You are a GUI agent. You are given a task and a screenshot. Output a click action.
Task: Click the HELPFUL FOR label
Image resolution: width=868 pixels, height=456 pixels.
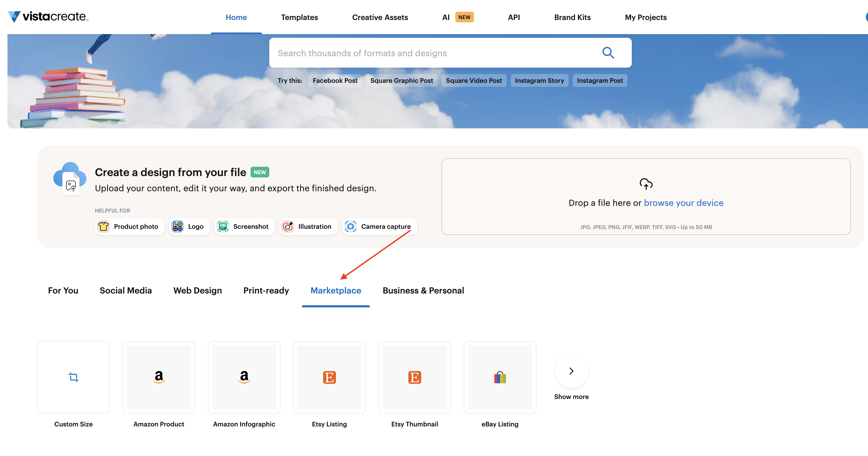pos(112,210)
